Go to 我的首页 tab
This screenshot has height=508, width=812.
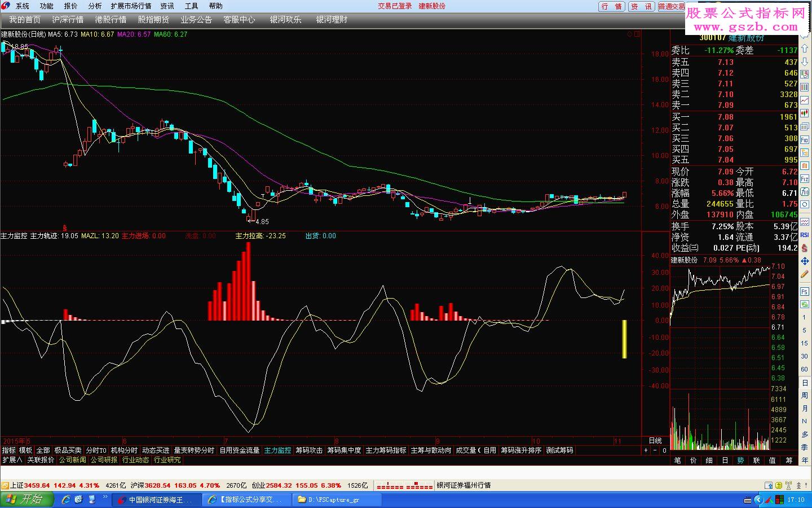25,20
